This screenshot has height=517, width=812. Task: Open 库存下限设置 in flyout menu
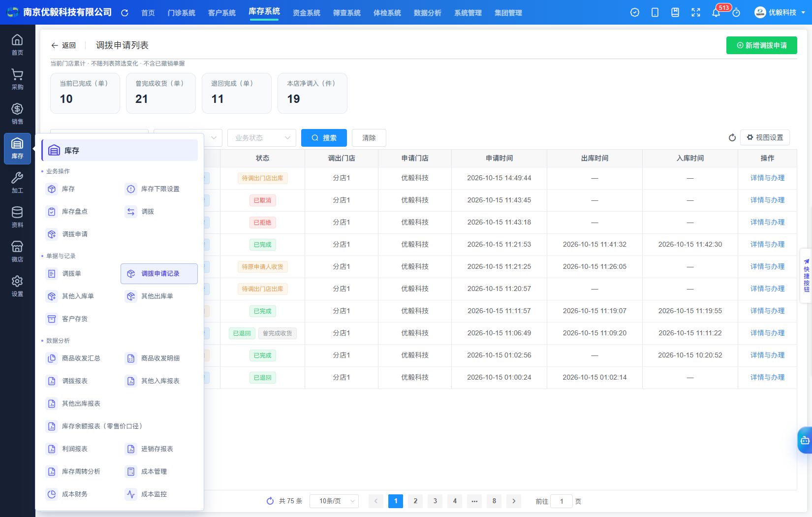159,189
